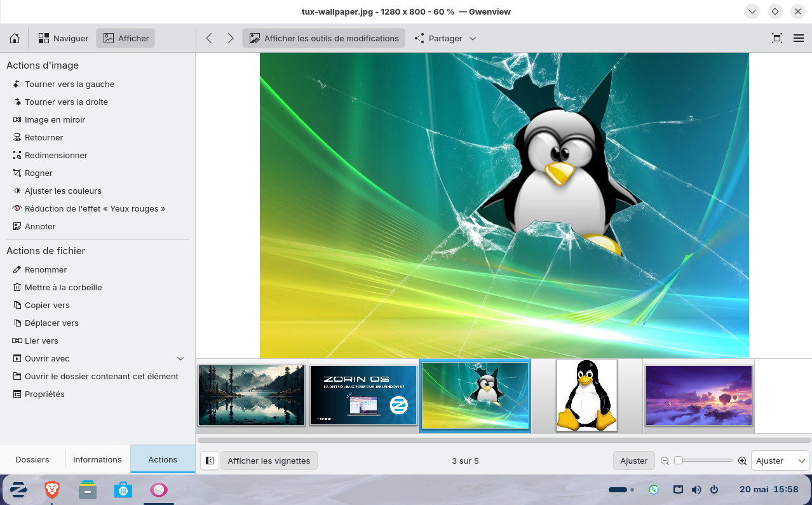Open the Ajuster zoom combo box

pos(780,461)
